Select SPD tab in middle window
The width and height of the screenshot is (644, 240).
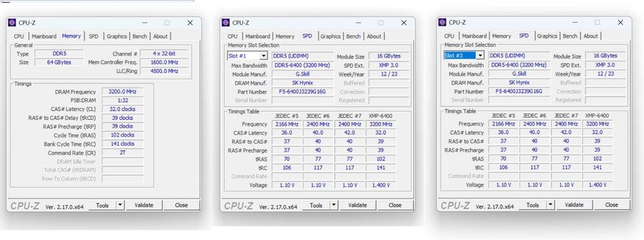(307, 36)
